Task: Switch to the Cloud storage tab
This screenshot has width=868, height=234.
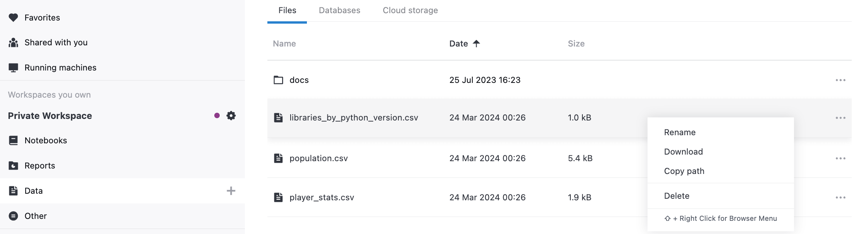Action: tap(410, 10)
